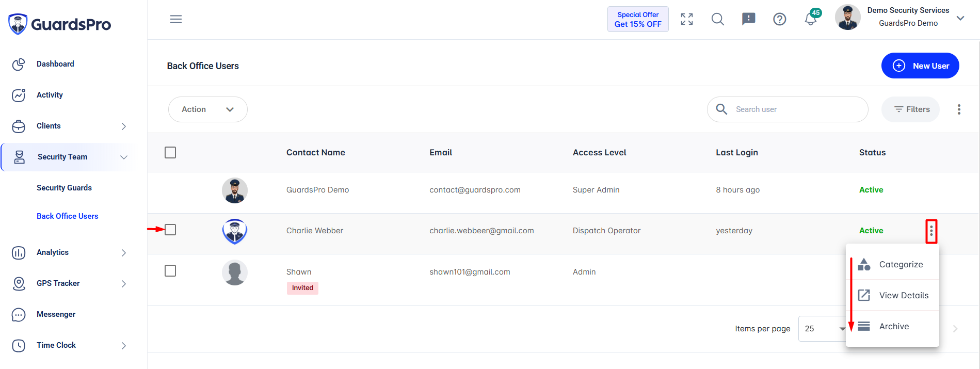Screen dimensions: 980x369
Task: Open notifications bell with 45 badge
Action: tap(812, 18)
